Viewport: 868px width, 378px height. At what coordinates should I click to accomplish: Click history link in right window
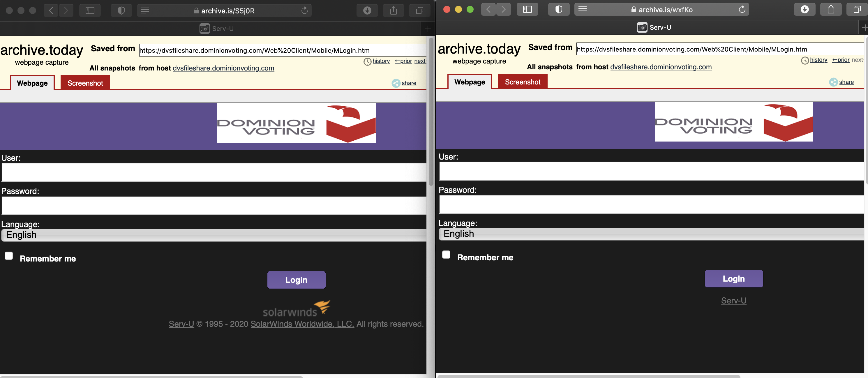click(818, 60)
